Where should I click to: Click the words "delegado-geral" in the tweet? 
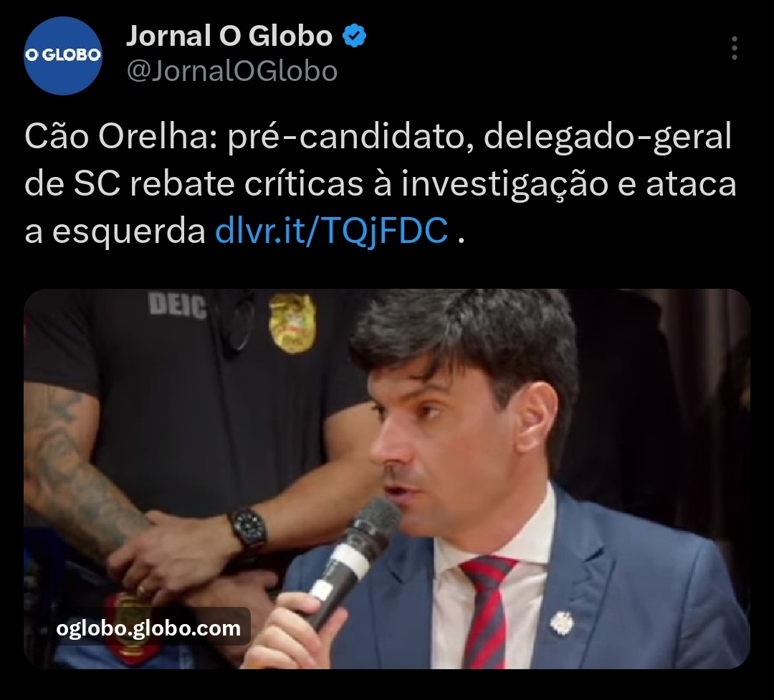tap(608, 136)
